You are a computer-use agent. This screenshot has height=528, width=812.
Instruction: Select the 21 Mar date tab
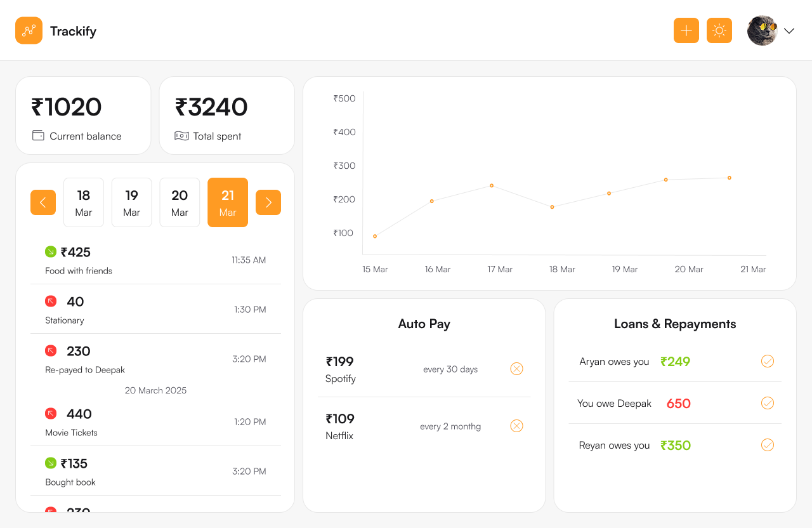[x=228, y=202]
